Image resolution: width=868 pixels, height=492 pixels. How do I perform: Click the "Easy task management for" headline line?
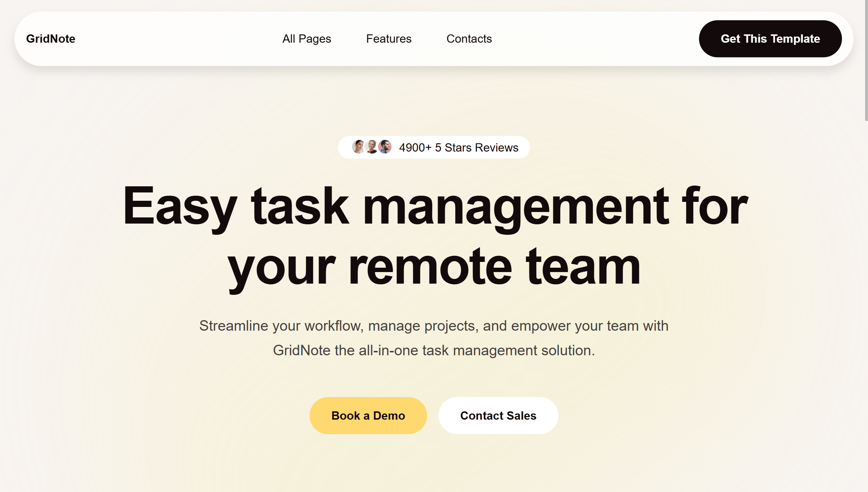point(435,206)
